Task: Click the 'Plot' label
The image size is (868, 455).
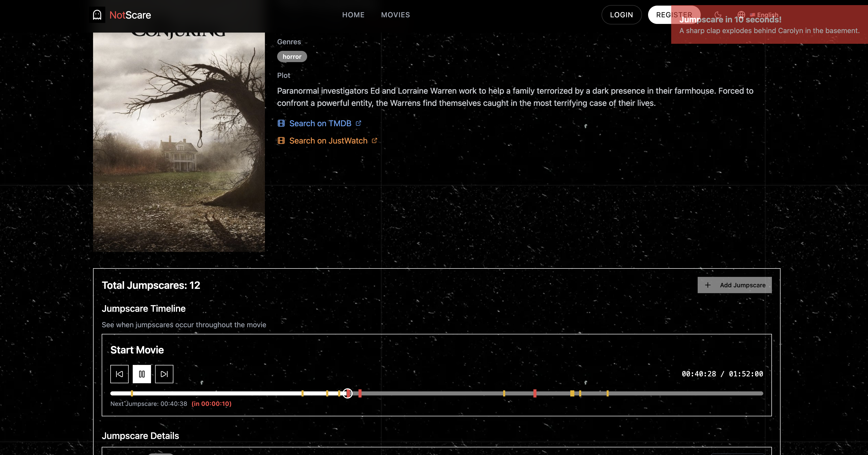Action: tap(283, 75)
